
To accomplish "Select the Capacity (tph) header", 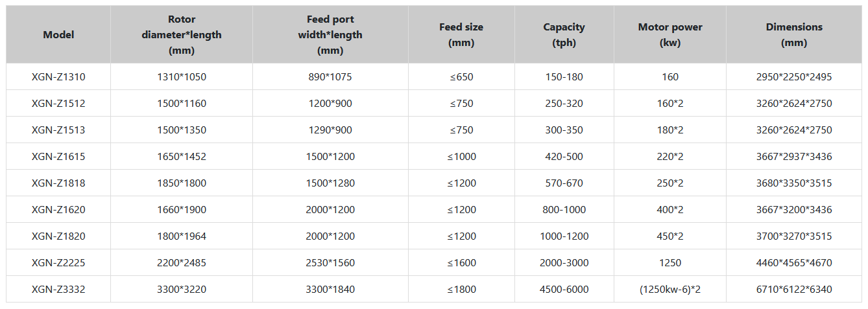I will pos(564,35).
